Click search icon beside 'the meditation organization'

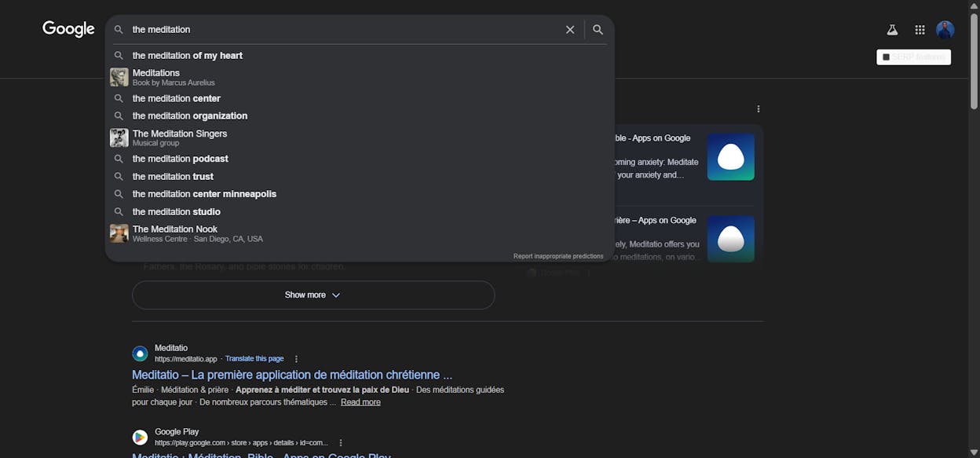pos(119,115)
